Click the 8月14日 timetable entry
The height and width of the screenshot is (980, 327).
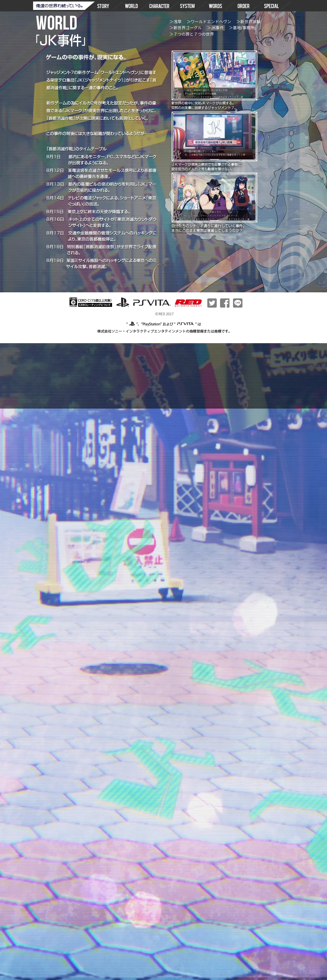101,201
